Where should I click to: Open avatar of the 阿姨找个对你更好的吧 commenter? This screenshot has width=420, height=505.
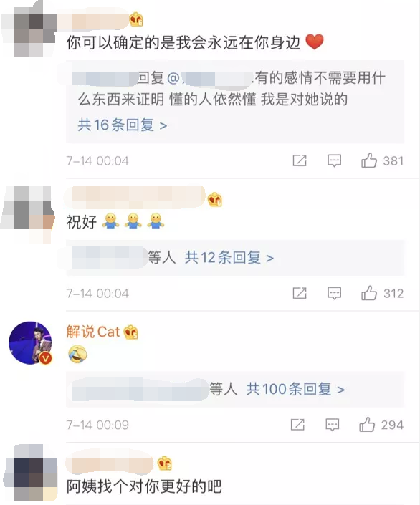29,473
